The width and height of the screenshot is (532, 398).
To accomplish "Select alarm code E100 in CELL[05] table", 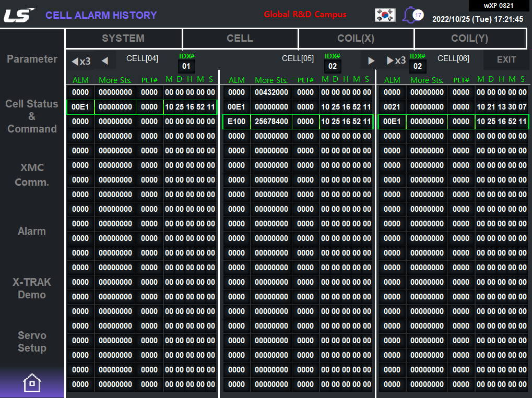I will 237,122.
